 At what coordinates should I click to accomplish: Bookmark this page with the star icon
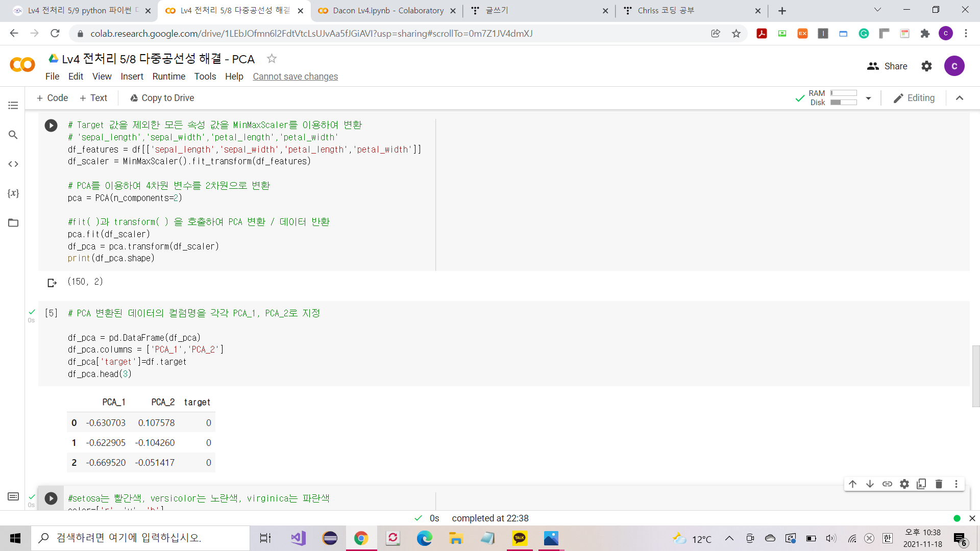(736, 34)
